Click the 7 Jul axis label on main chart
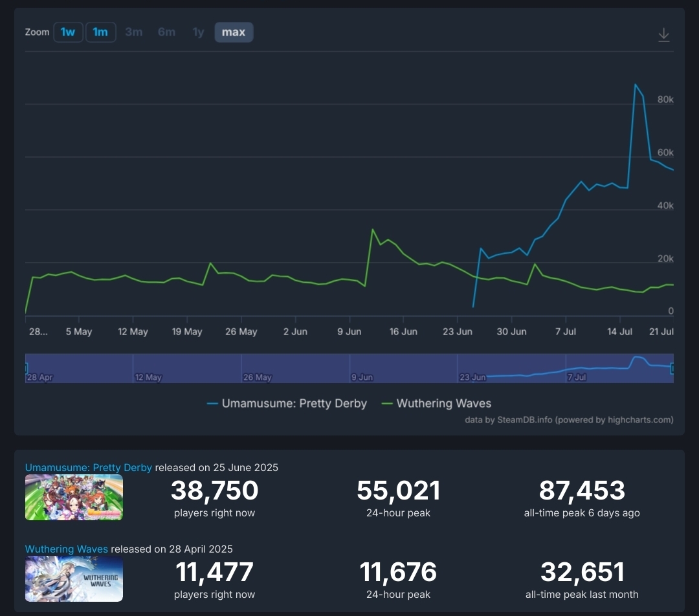 point(566,332)
